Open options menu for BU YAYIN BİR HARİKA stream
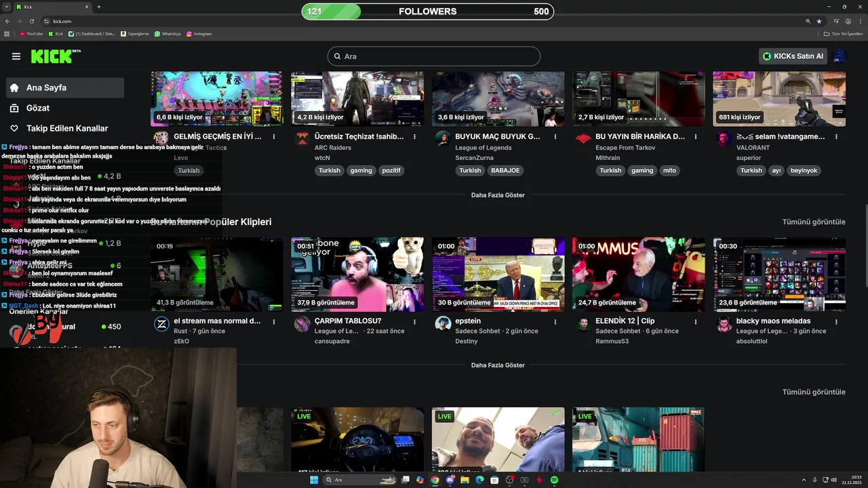Viewport: 868px width, 488px height. click(x=696, y=136)
